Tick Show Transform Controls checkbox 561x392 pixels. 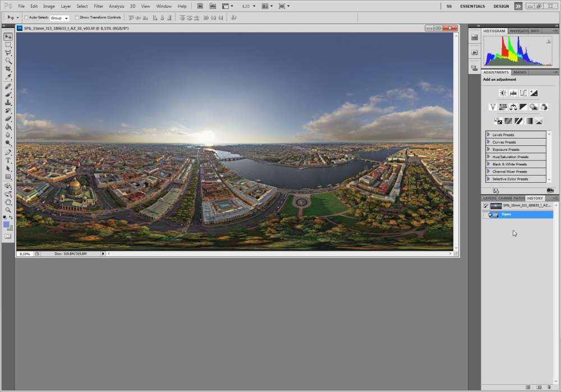click(x=77, y=17)
